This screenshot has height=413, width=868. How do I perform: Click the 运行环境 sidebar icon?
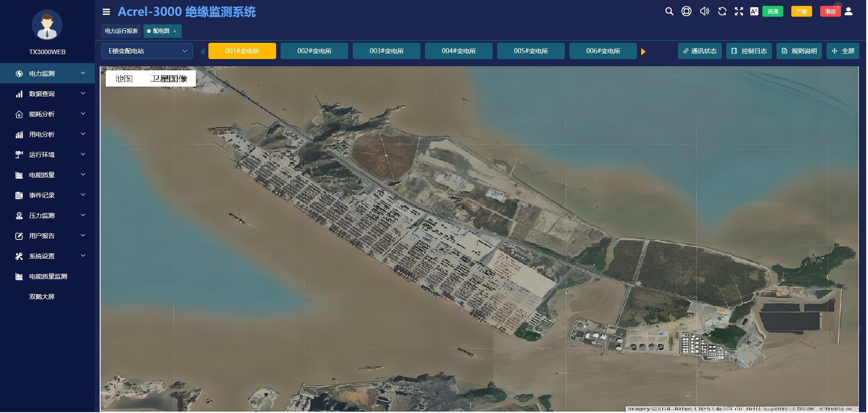(x=19, y=155)
